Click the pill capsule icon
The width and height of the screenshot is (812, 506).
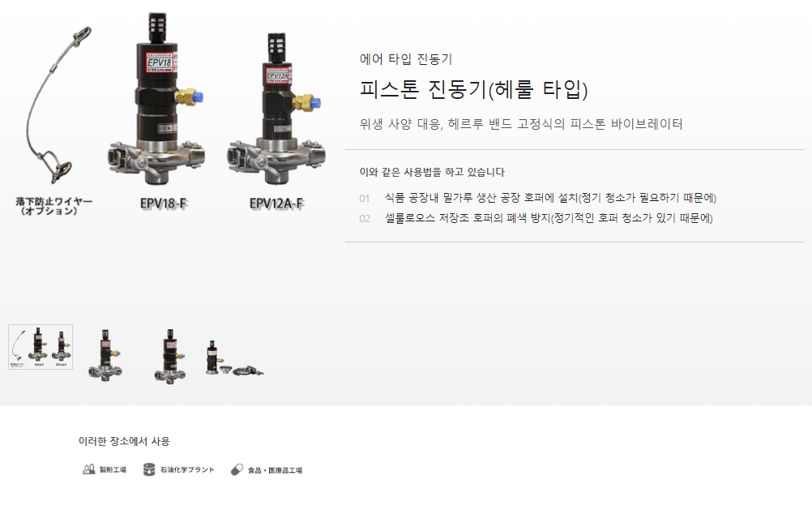[x=237, y=470]
